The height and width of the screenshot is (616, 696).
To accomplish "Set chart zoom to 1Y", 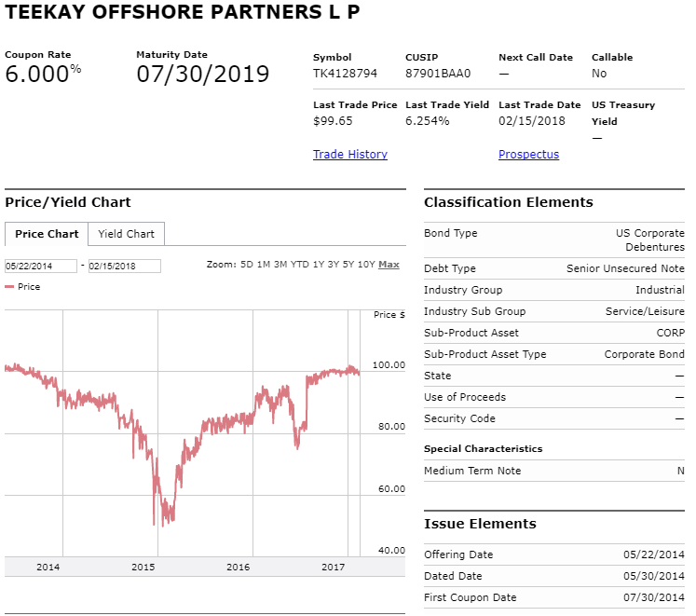I will pos(319,265).
